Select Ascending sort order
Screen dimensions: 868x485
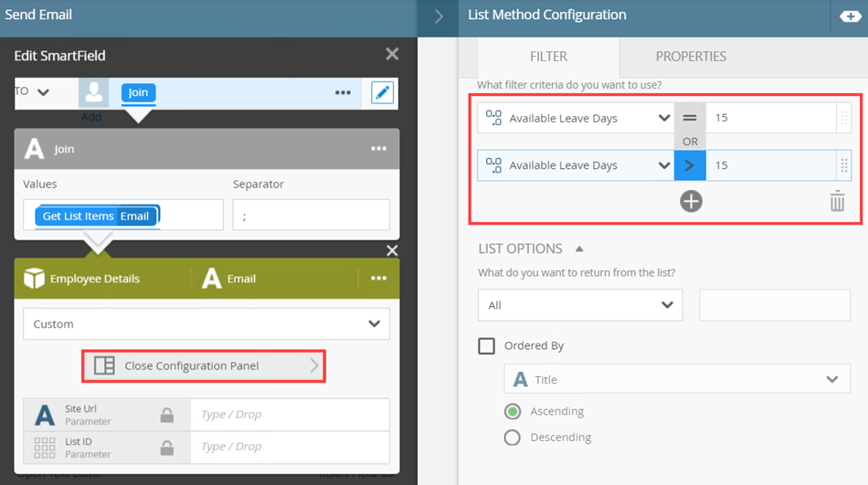pyautogui.click(x=513, y=411)
